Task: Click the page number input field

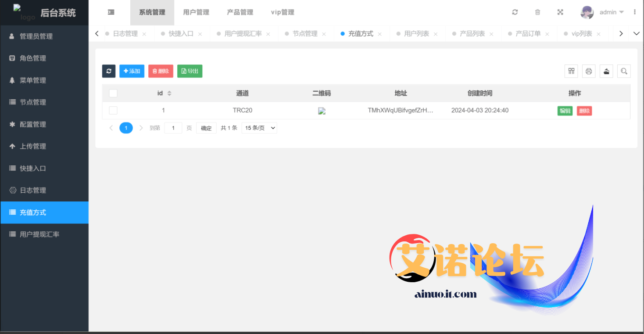Action: point(173,128)
